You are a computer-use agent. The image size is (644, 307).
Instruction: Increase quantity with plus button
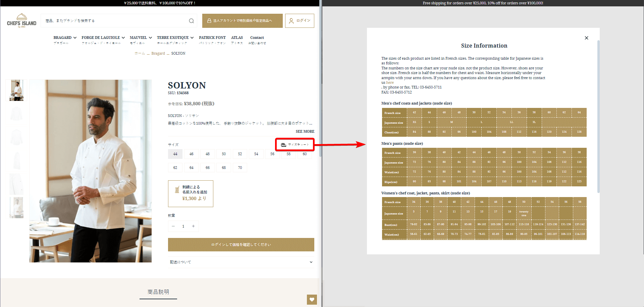pos(193,226)
